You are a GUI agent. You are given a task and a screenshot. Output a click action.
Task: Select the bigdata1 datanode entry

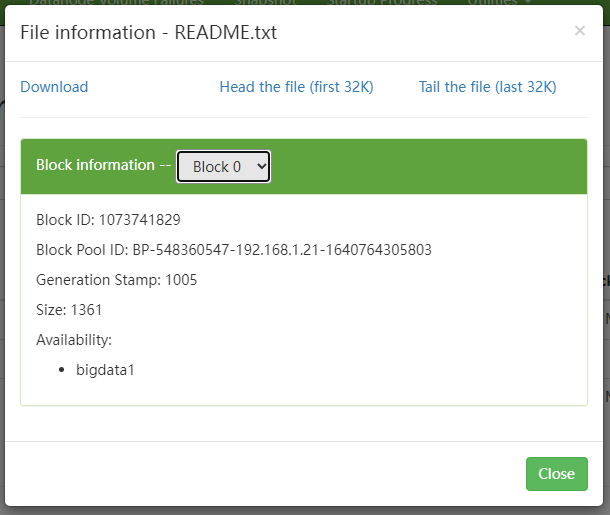105,370
